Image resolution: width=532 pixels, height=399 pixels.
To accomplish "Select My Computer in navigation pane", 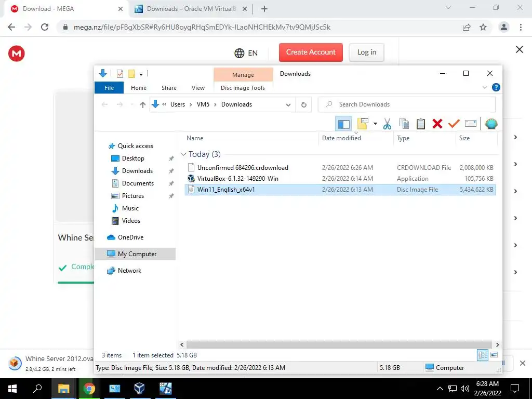I will pyautogui.click(x=135, y=254).
